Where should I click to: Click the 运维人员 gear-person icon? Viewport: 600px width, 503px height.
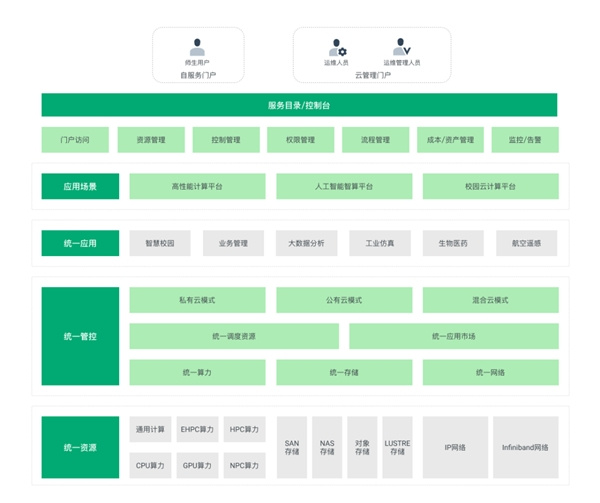click(338, 47)
